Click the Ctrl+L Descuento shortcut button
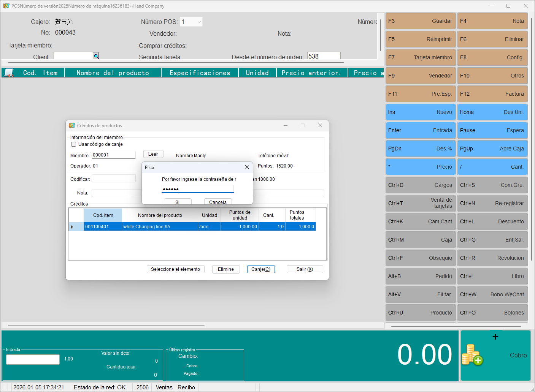 [492, 222]
